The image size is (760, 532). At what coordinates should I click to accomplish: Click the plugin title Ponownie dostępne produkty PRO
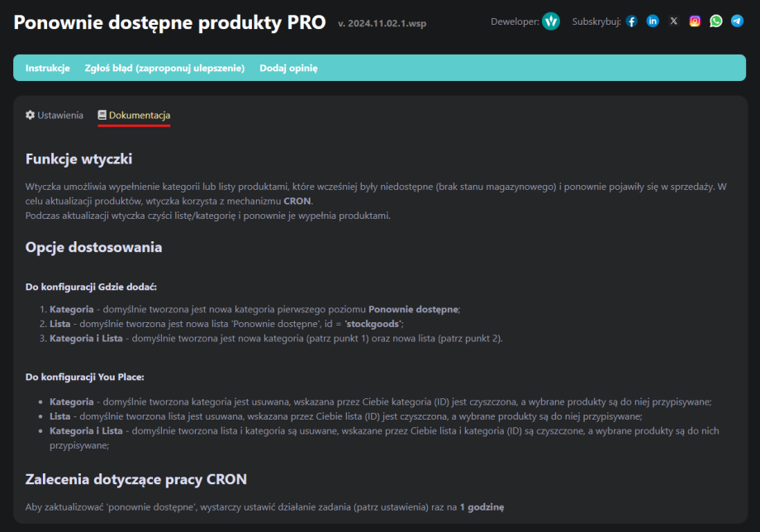pos(169,22)
